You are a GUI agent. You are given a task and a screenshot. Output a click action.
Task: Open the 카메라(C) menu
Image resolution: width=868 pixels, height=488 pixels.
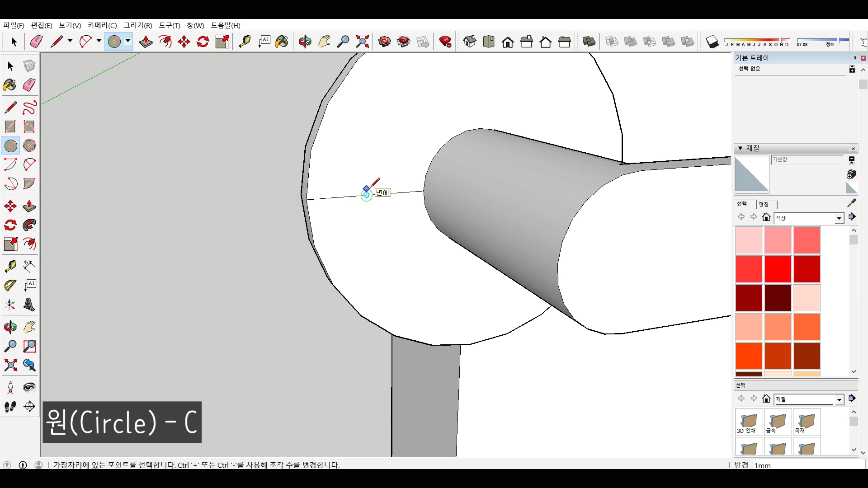click(102, 25)
